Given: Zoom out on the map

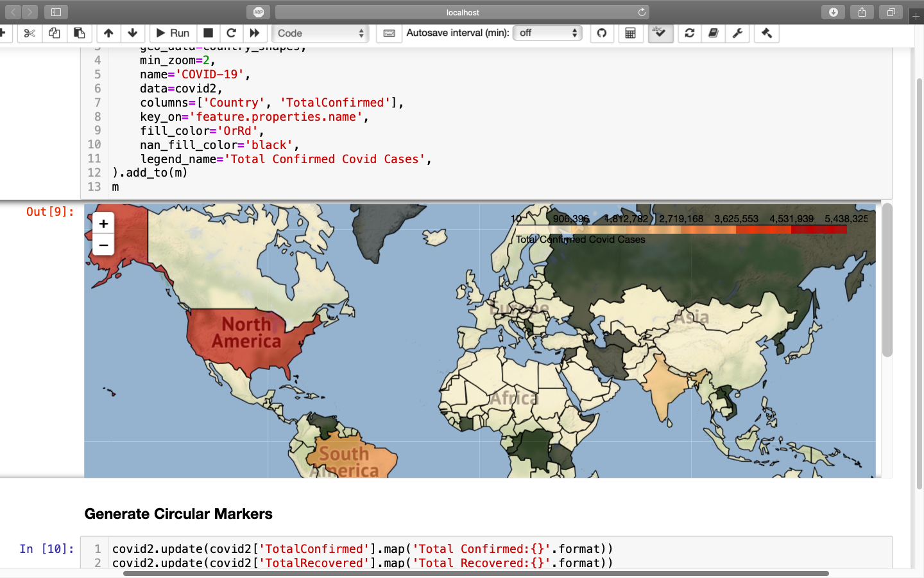Looking at the screenshot, I should [103, 245].
